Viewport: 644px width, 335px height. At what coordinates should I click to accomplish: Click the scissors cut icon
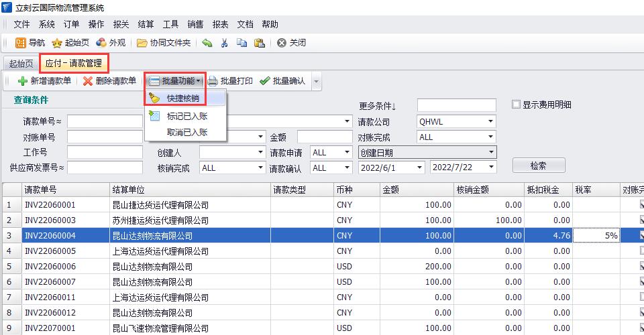225,43
